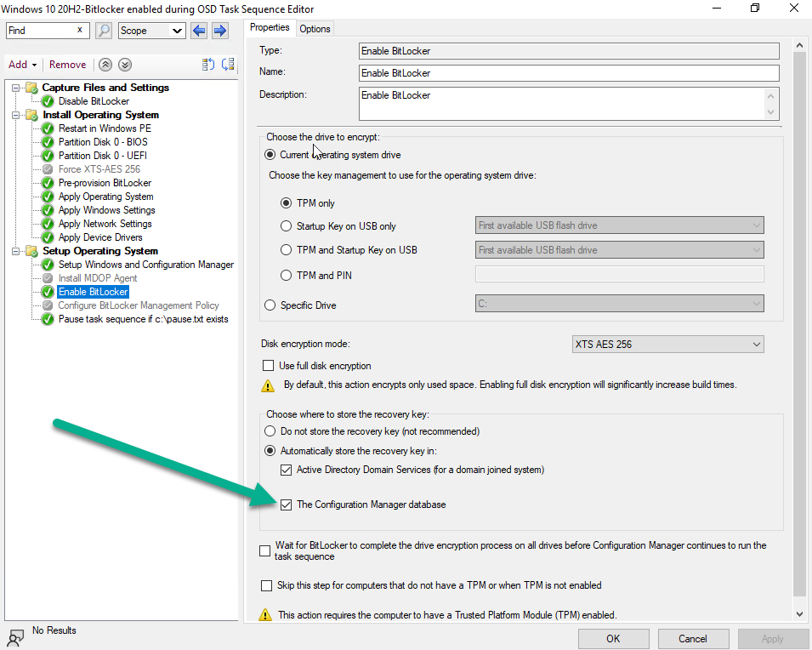812x650 pixels.
Task: Click green check icon of Restart in Windows PE
Action: (48, 128)
